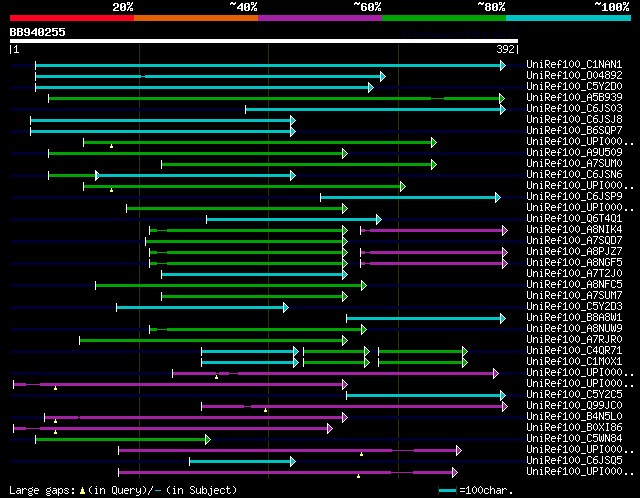Click the purple ~60% identity legend segment
Viewport: 640px width, 498px height.
tap(320, 18)
